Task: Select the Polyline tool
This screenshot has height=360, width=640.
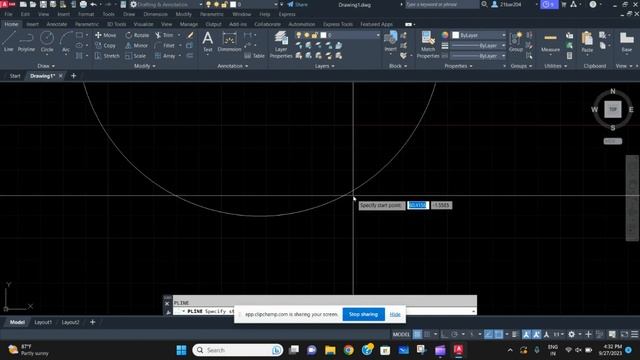Action: [x=26, y=42]
